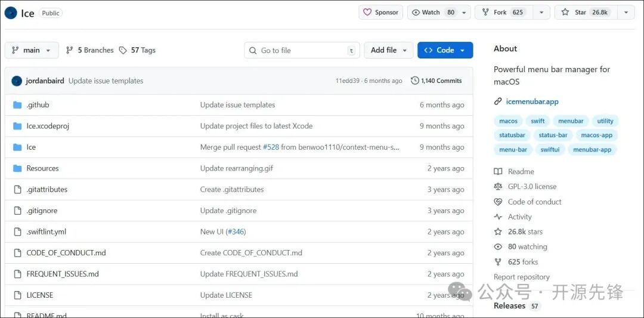This screenshot has width=644, height=318.
Task: Open issue #346 link in New UI
Action: tap(236, 231)
